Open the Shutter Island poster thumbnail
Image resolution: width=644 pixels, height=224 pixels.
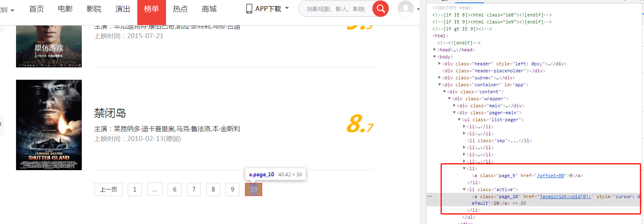(49, 125)
